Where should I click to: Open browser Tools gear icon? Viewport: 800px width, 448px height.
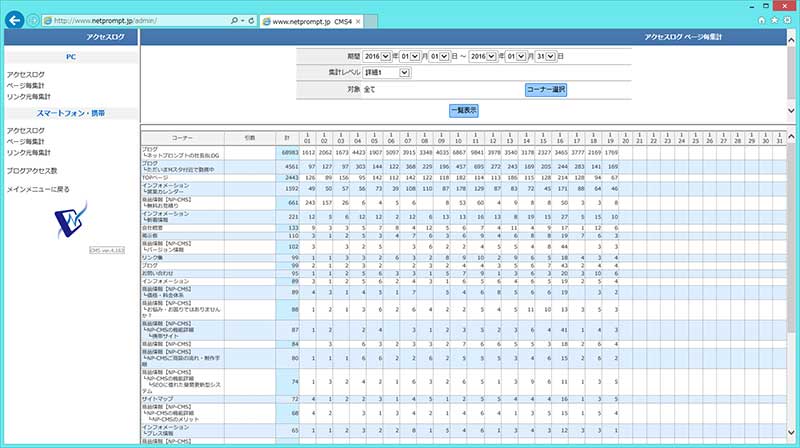coord(787,20)
